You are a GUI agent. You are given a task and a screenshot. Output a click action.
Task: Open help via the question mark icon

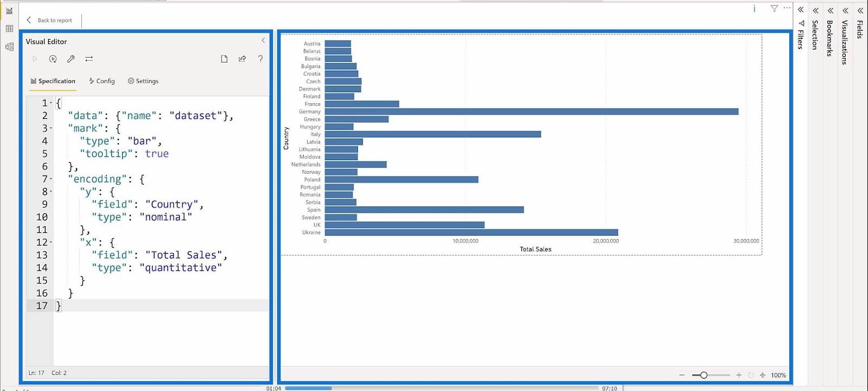(260, 59)
